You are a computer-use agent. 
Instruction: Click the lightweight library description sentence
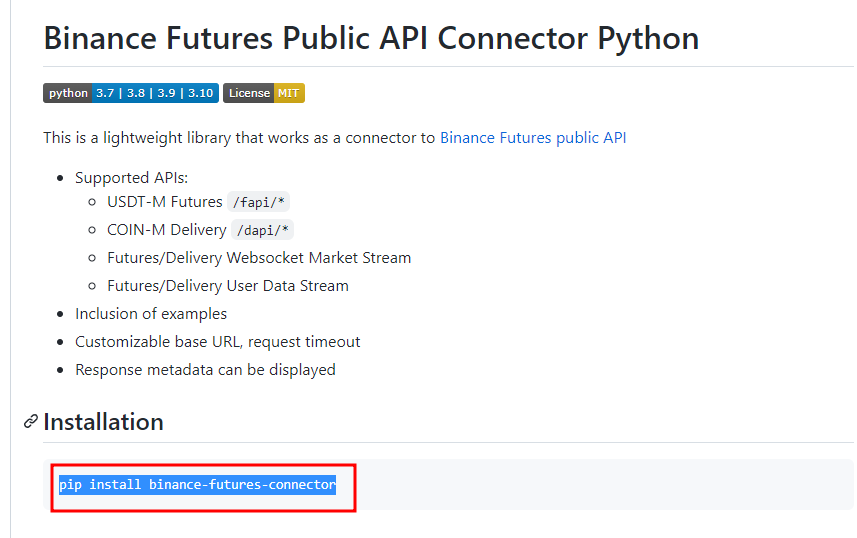coord(240,138)
